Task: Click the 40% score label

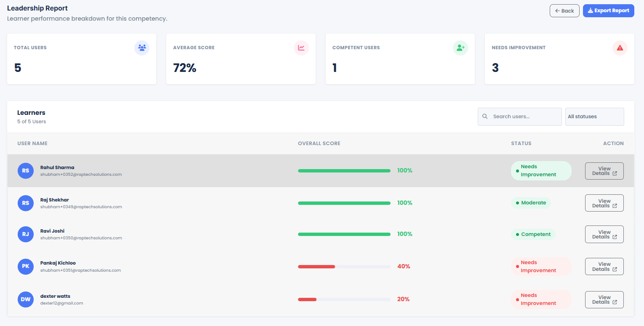Action: [x=404, y=267]
